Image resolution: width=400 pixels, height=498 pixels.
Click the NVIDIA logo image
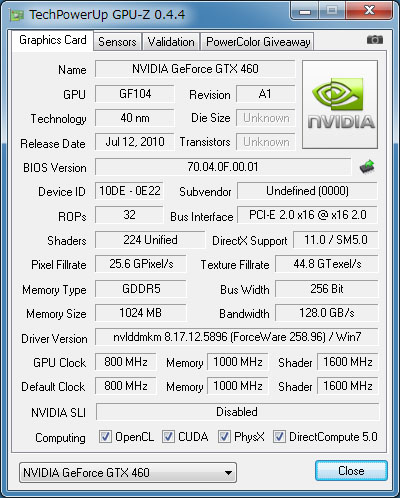(340, 104)
